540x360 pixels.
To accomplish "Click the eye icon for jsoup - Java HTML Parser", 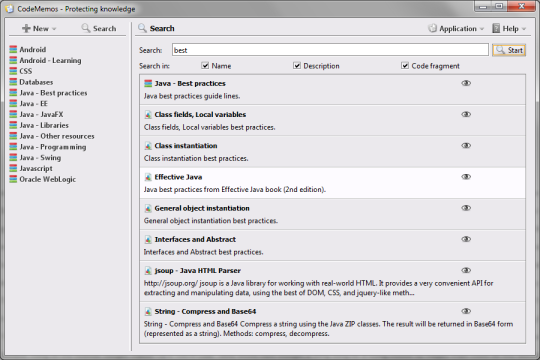I will [466, 270].
